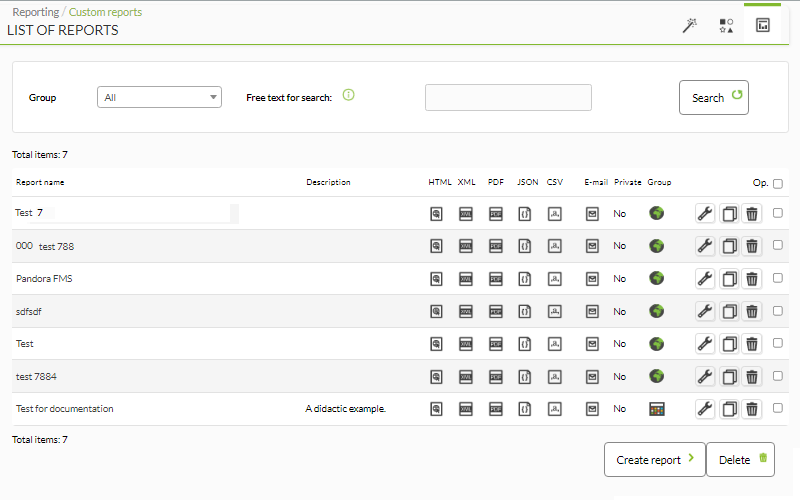View HTML output for Pandora FMS report

pyautogui.click(x=436, y=279)
